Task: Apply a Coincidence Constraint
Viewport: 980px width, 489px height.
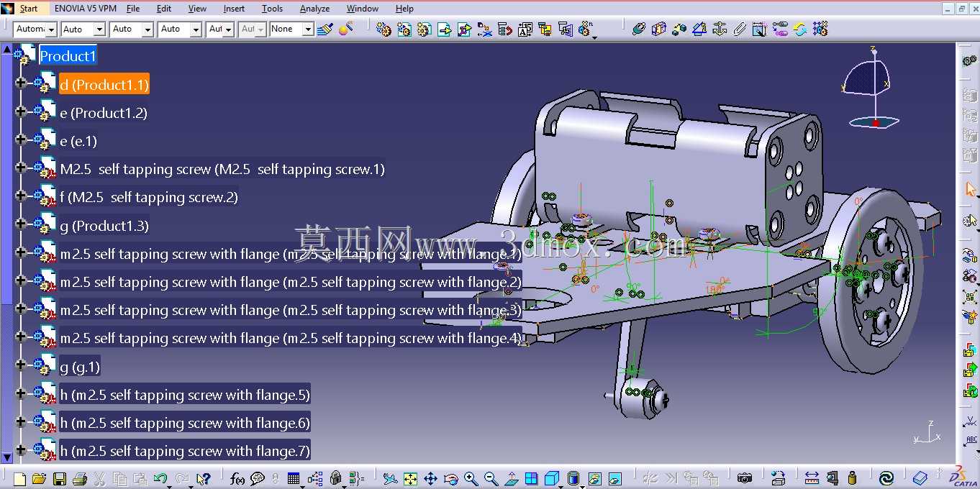Action: [x=638, y=29]
